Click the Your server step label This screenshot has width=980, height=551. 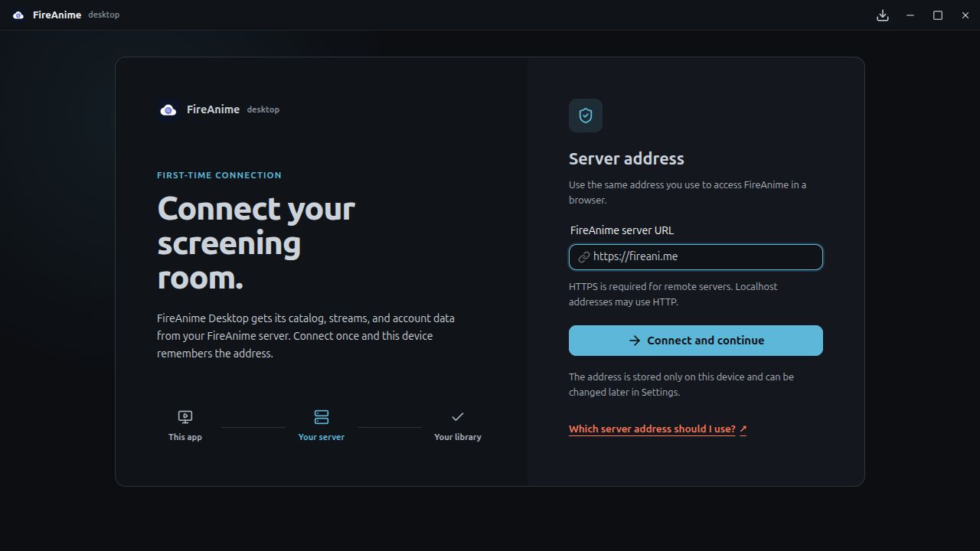[x=322, y=437]
